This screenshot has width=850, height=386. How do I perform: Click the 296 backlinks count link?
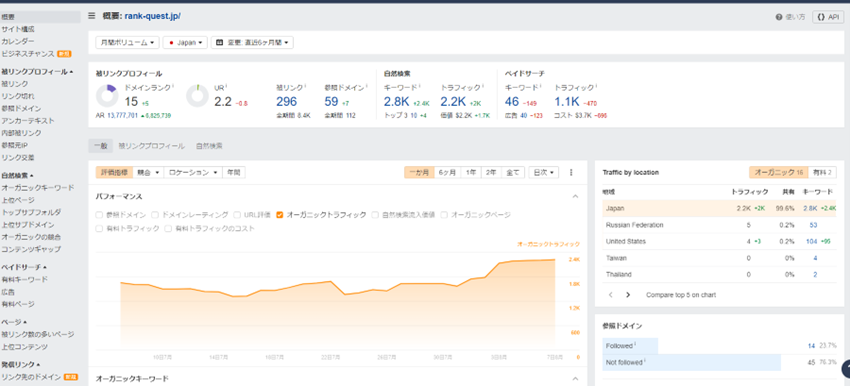287,101
